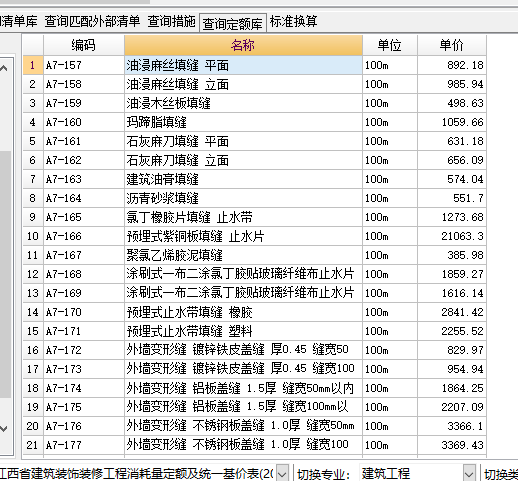The height and width of the screenshot is (481, 518).
Task: Open the 标准换算 tab
Action: pos(293,22)
